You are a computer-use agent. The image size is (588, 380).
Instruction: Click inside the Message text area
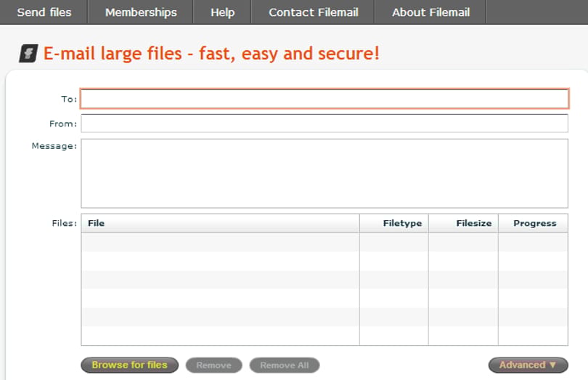point(324,174)
